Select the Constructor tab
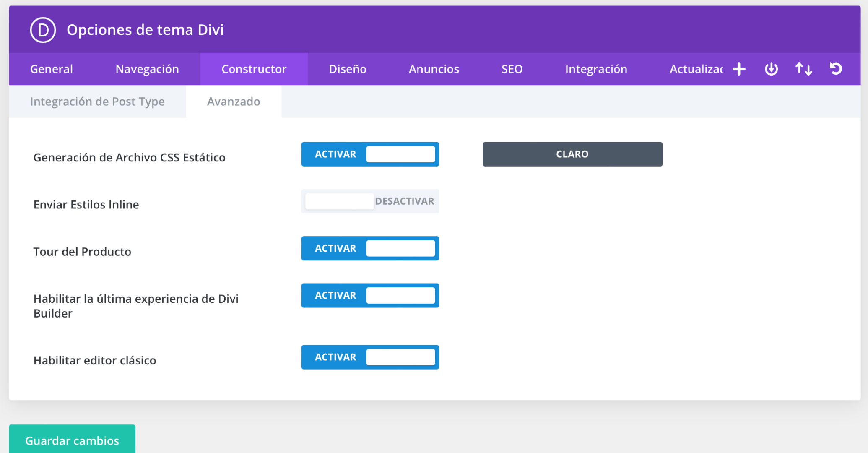 [254, 69]
